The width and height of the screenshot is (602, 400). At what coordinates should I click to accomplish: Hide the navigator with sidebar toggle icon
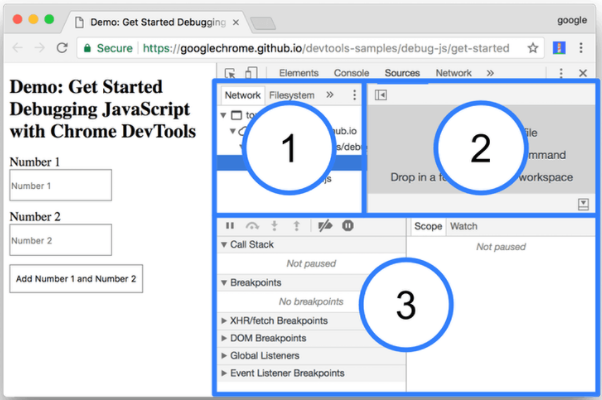[381, 95]
